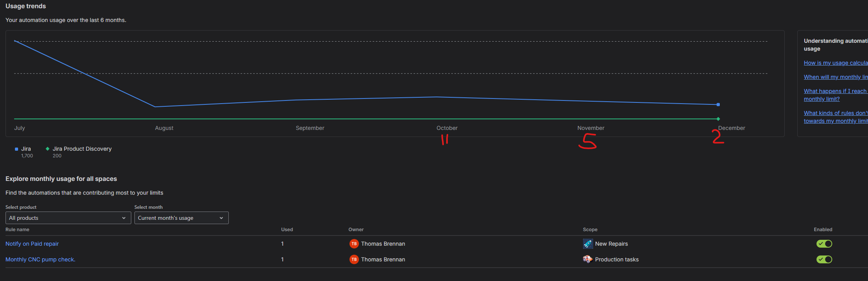Click the Production tasks space icon
The image size is (868, 281).
tap(588, 259)
